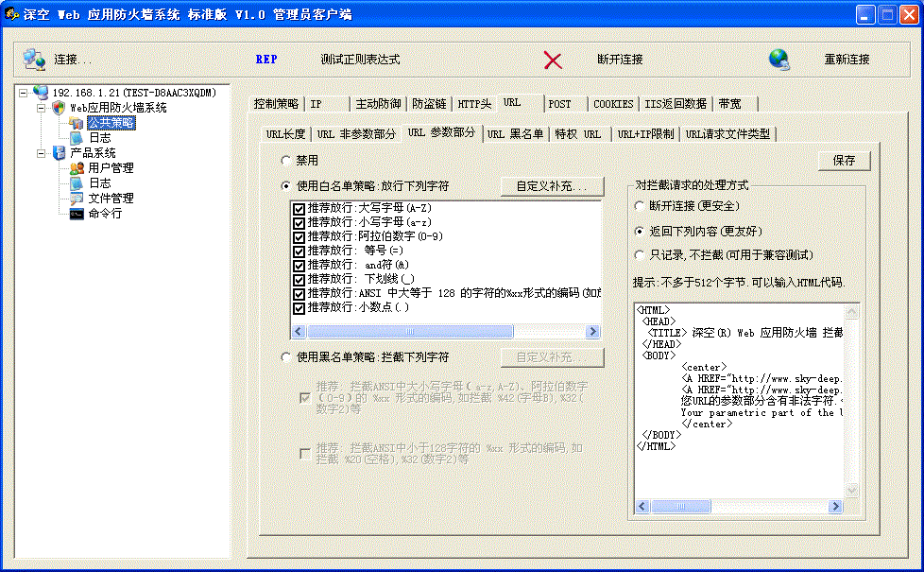Viewport: 924px width, 572px height.
Task: Click 测试正则表达式 toolbar button
Action: [x=360, y=60]
